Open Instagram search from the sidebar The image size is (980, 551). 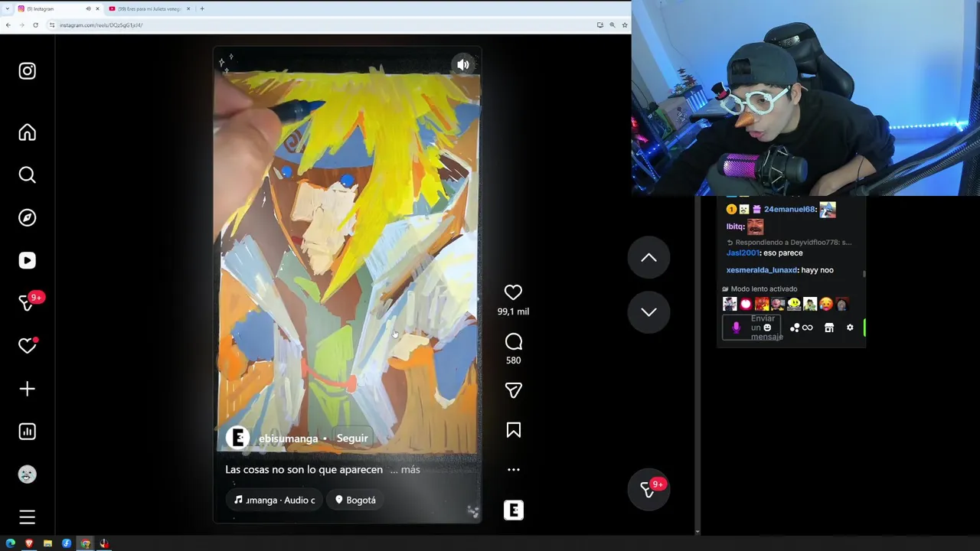[27, 175]
